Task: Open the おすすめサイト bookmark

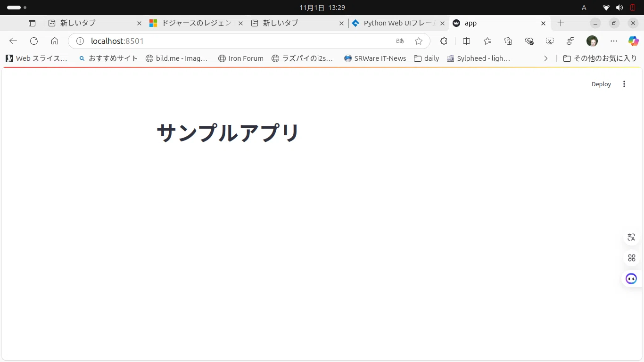Action: coord(108,58)
